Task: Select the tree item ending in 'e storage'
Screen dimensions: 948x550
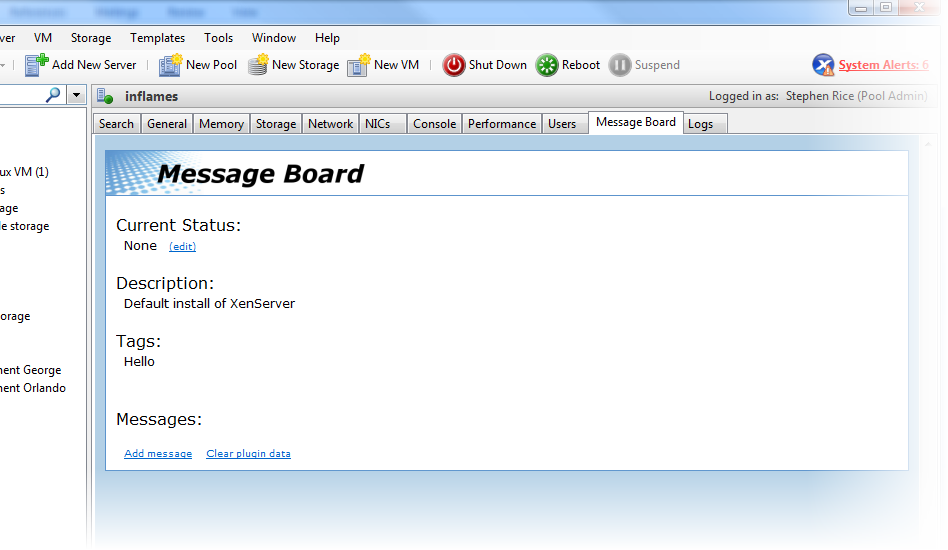Action: pos(24,226)
